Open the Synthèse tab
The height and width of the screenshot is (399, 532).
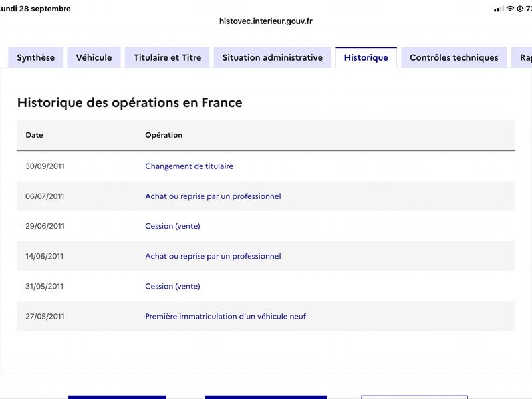tap(36, 57)
